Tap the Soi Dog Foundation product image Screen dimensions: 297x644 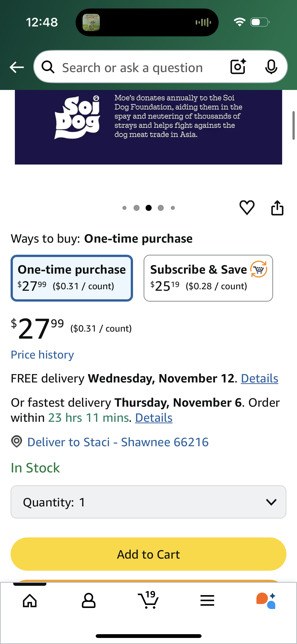tap(148, 127)
